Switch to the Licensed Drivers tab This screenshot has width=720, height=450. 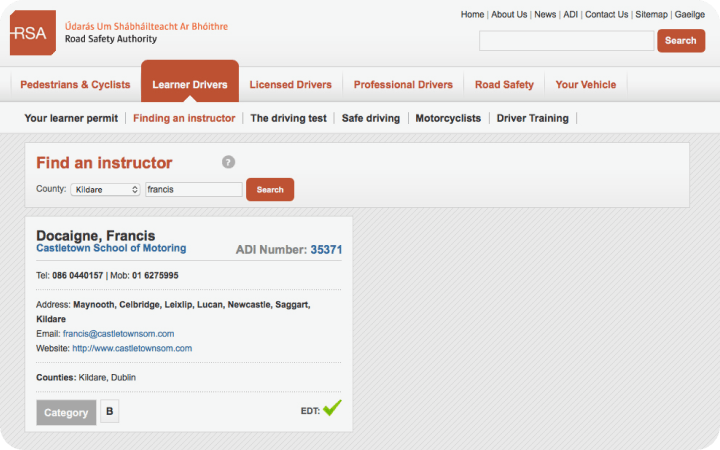pyautogui.click(x=291, y=84)
